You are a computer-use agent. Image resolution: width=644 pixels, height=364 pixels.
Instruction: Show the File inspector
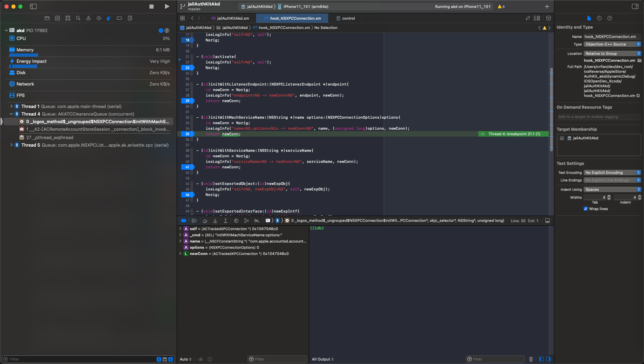click(x=589, y=18)
